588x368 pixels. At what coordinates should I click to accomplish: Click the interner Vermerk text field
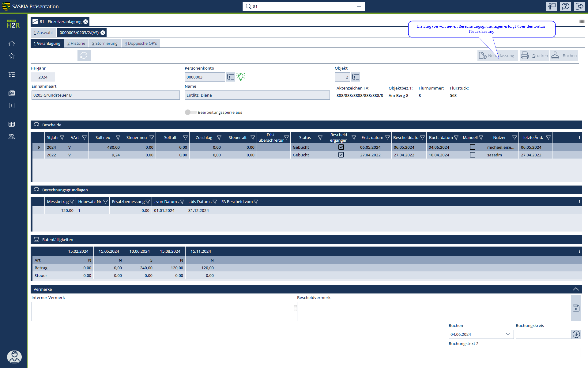click(x=163, y=311)
